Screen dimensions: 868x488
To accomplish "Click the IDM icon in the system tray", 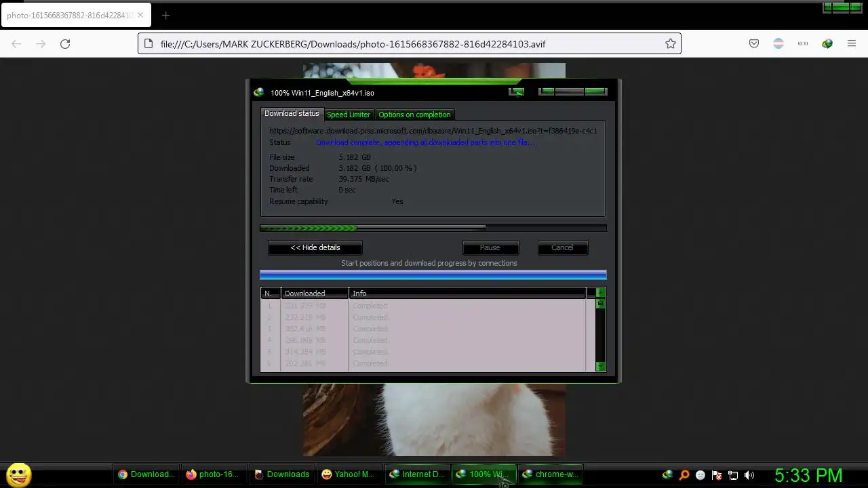I will (x=667, y=475).
